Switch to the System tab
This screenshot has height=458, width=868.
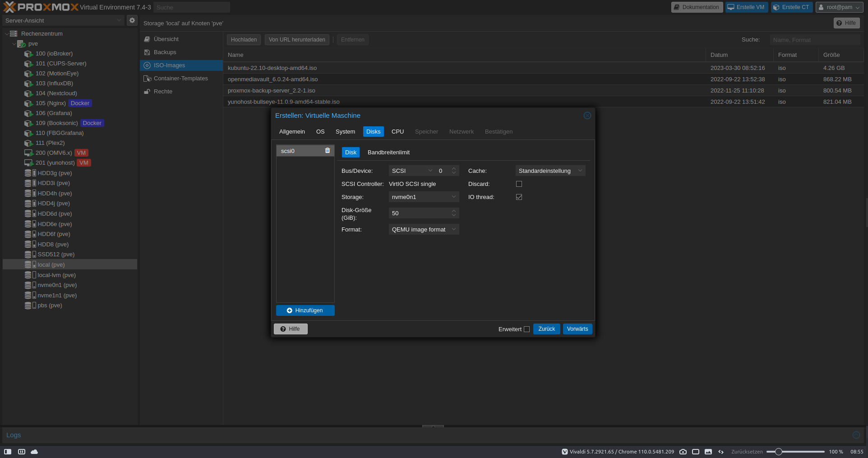(x=345, y=132)
